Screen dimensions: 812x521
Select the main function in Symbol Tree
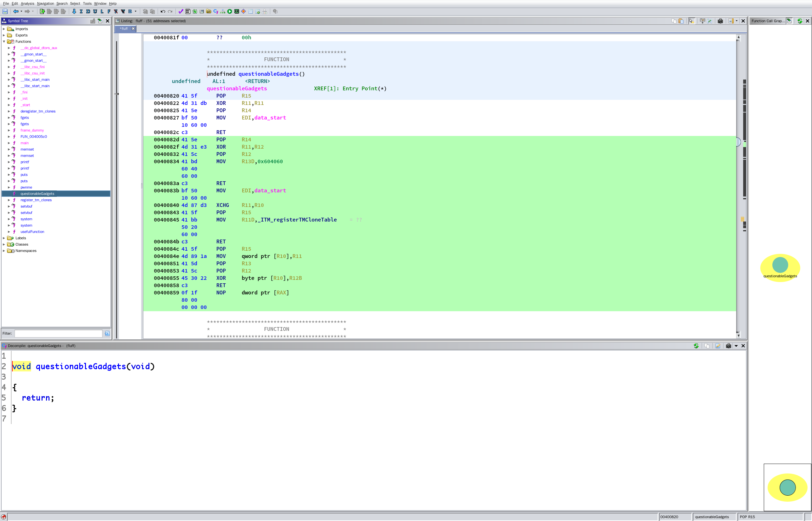pyautogui.click(x=25, y=143)
